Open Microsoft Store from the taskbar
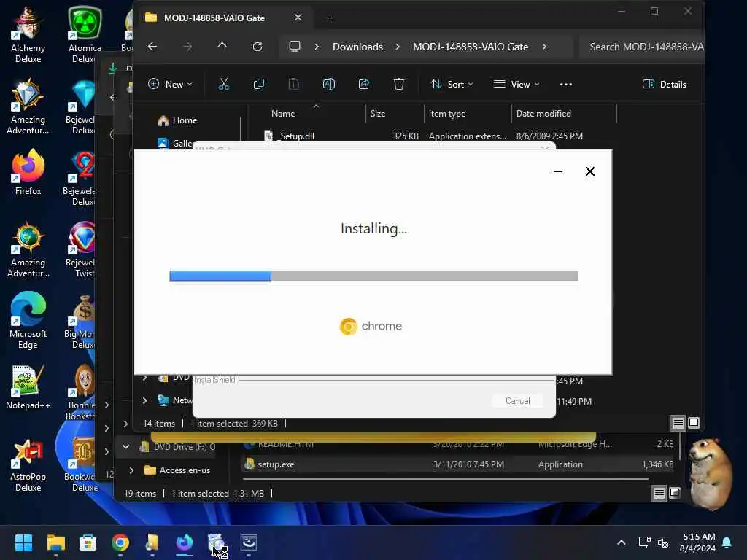 click(x=88, y=542)
